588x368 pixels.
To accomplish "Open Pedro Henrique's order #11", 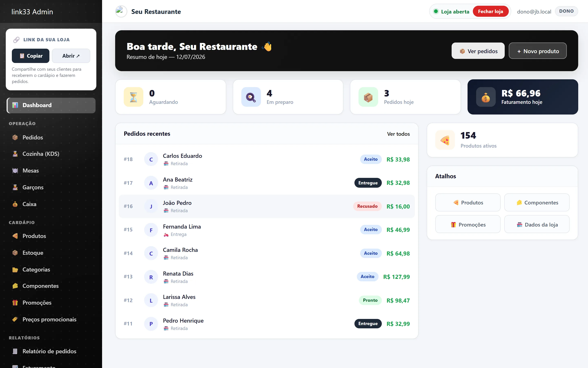I will pyautogui.click(x=267, y=324).
